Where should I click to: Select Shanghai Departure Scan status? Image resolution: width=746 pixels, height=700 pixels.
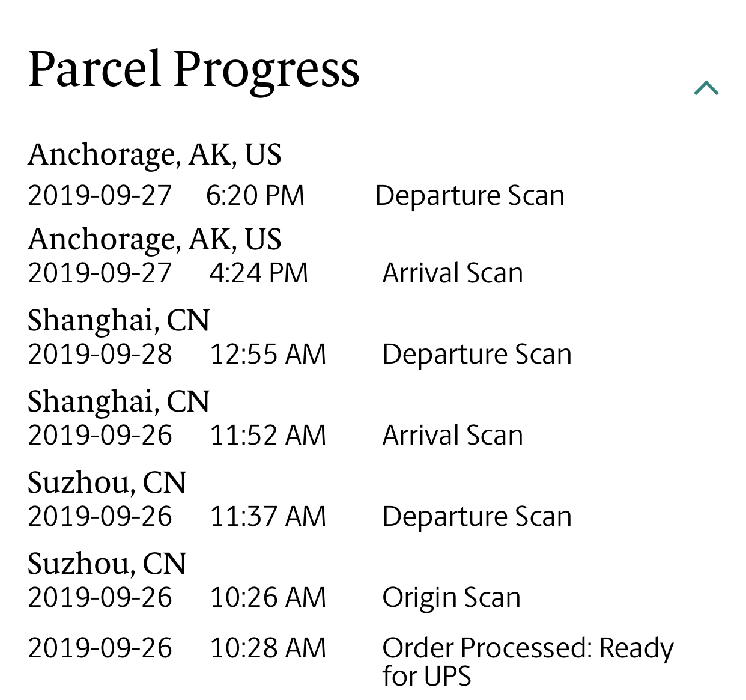477,355
